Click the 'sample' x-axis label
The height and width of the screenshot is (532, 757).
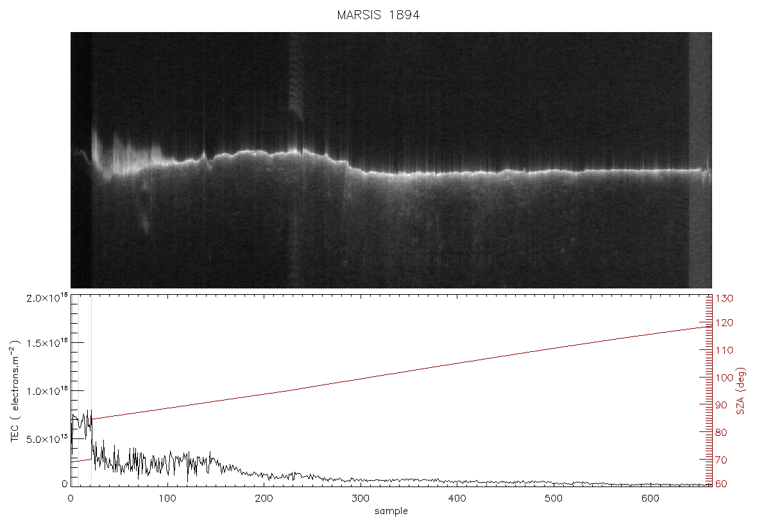coord(391,511)
